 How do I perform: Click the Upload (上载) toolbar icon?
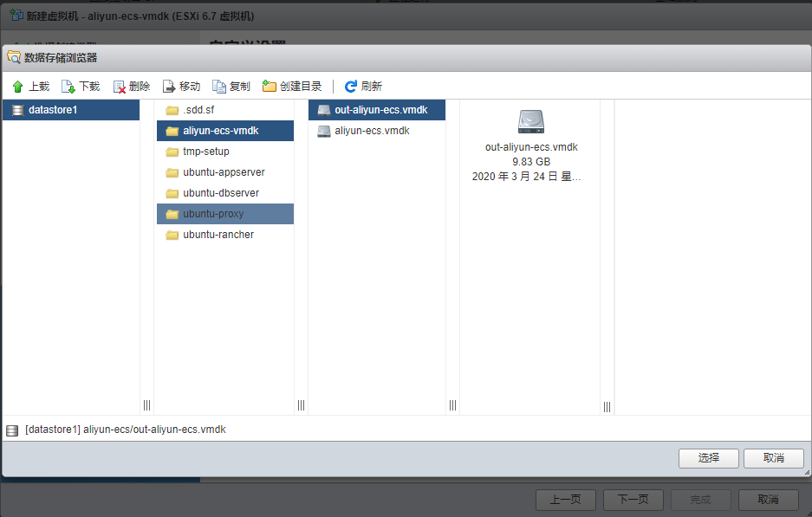(x=17, y=87)
